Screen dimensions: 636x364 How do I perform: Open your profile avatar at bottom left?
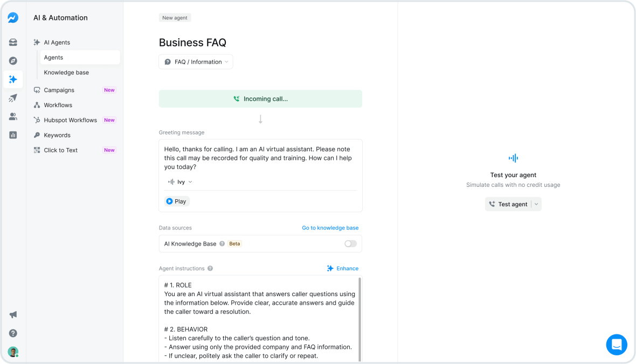(13, 351)
